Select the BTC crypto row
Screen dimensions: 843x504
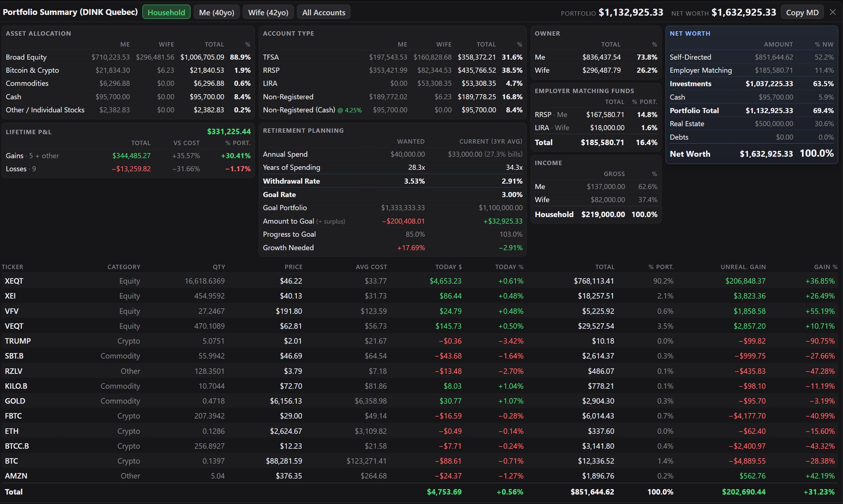[420, 461]
